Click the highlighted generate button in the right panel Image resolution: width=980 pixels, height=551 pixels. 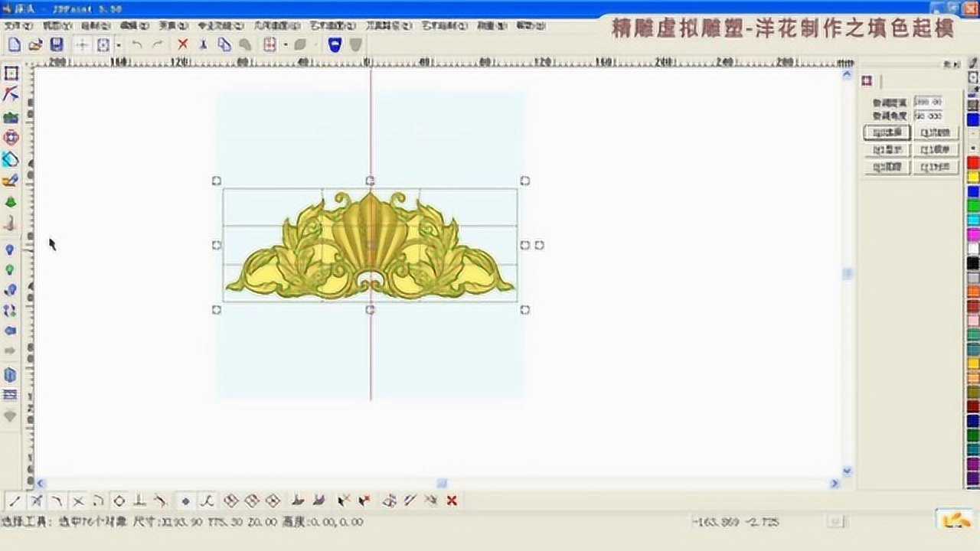886,132
